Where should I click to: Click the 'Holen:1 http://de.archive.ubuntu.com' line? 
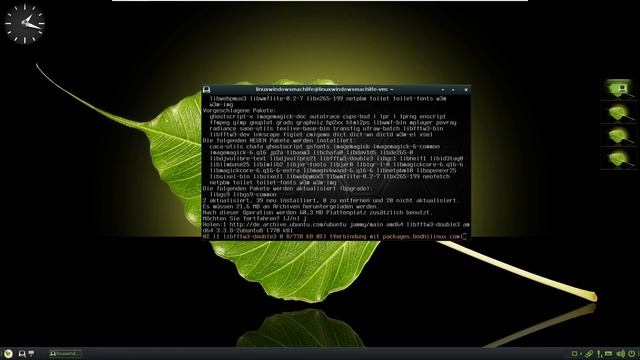click(x=336, y=224)
